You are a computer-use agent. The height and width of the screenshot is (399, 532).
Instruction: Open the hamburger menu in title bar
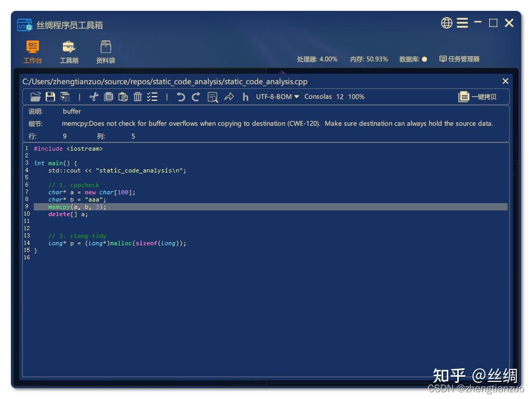[462, 23]
